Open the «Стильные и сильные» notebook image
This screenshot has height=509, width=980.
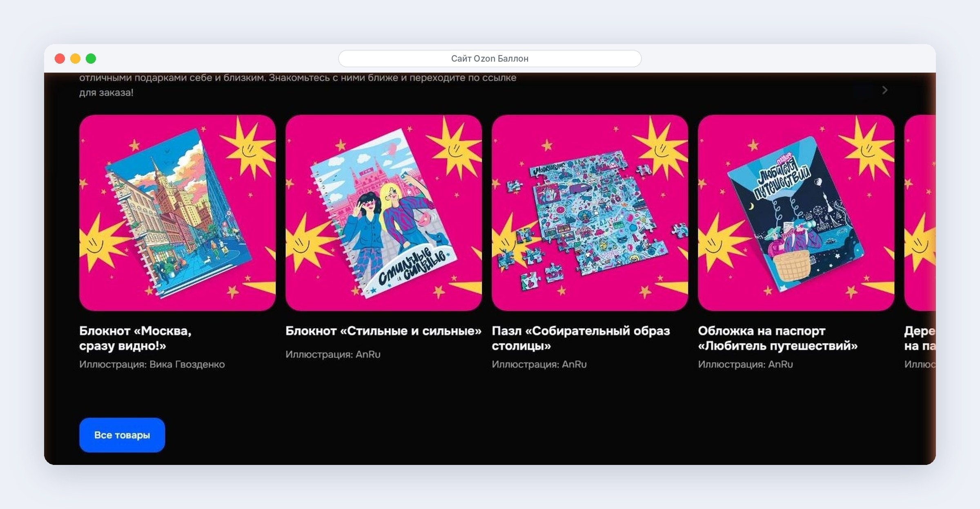pyautogui.click(x=384, y=213)
